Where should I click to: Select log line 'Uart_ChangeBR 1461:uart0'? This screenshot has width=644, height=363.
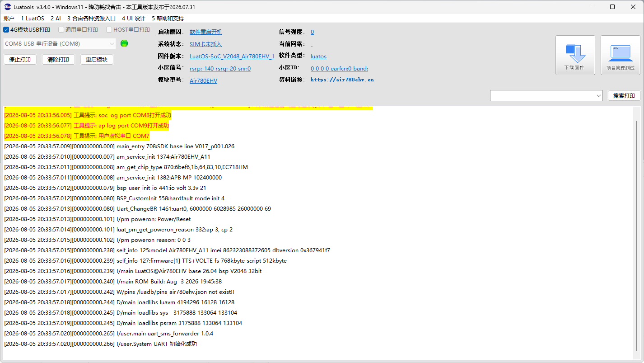[137, 209]
